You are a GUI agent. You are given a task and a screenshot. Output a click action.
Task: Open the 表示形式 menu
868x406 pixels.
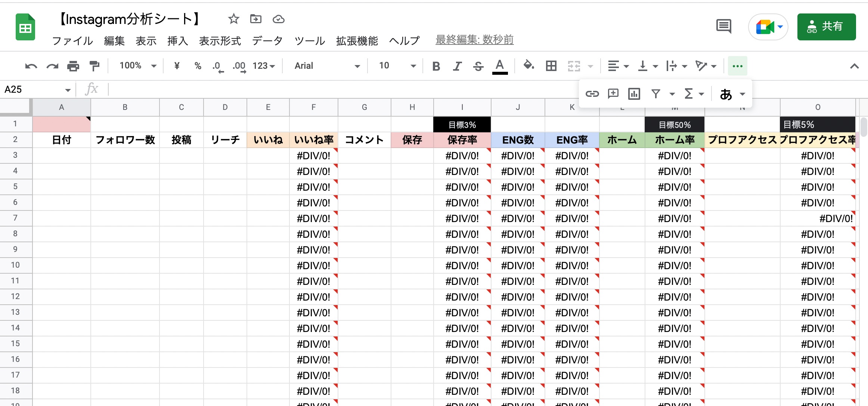[220, 41]
